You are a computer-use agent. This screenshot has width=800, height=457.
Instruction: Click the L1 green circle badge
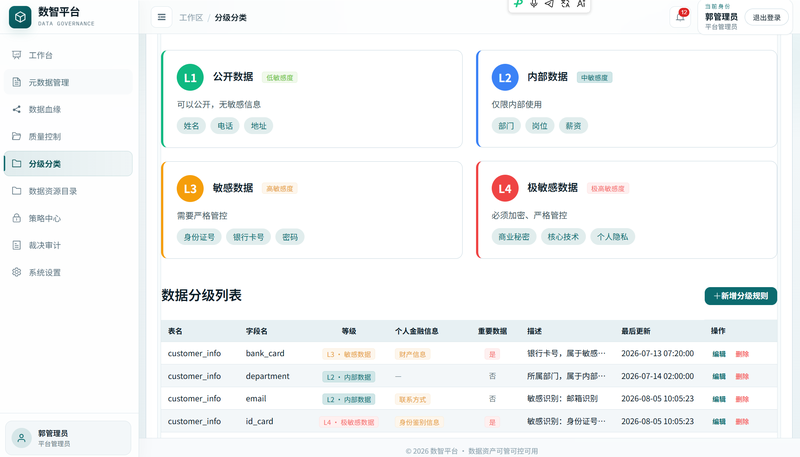[x=190, y=78]
